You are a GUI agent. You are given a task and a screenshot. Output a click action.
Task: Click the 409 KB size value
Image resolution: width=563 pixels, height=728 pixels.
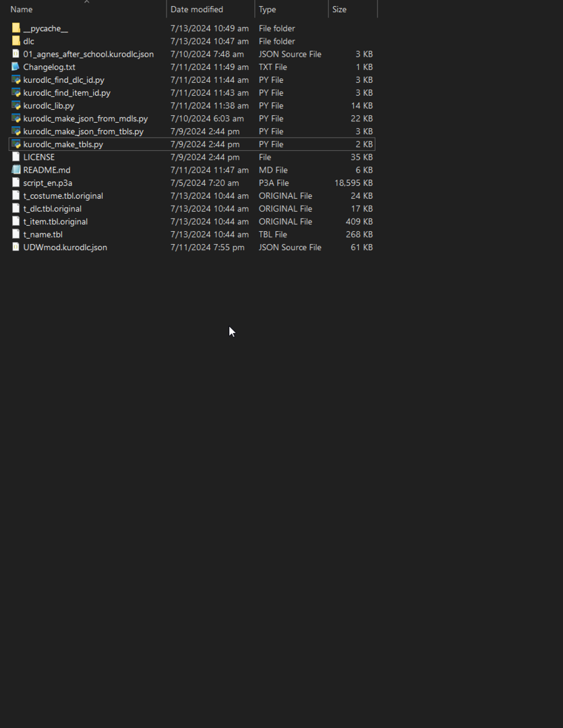pyautogui.click(x=359, y=222)
